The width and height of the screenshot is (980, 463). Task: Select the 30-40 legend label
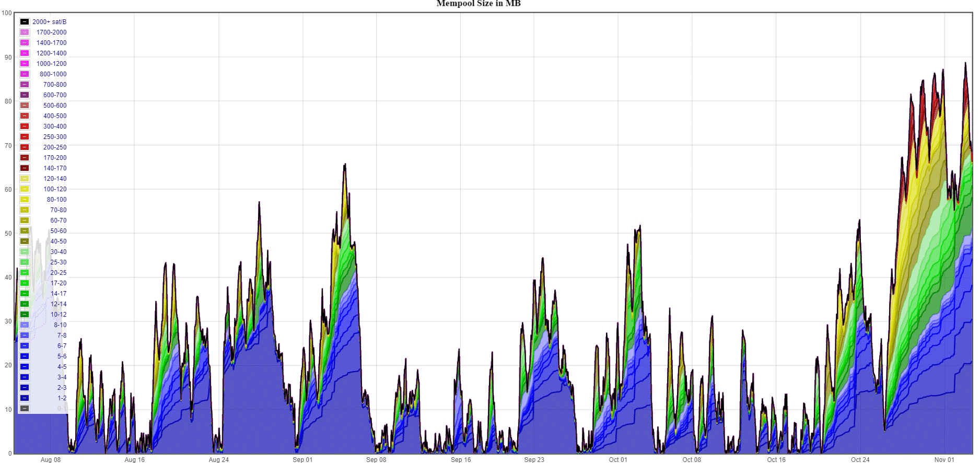pyautogui.click(x=58, y=252)
